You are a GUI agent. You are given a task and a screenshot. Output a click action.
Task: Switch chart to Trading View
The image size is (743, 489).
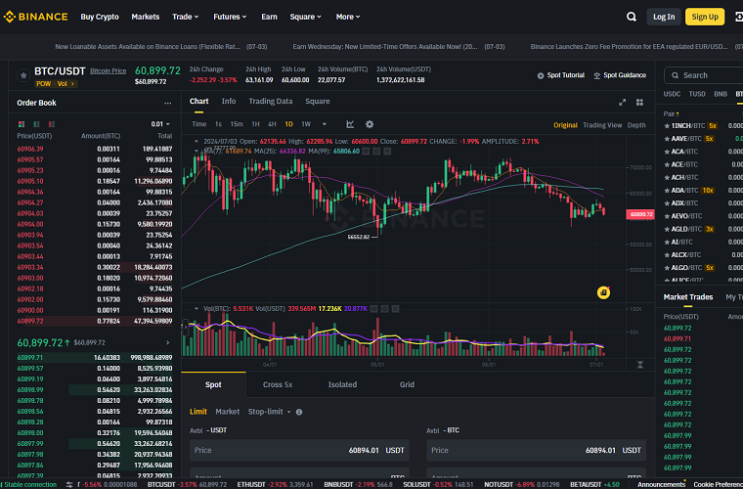tap(602, 125)
